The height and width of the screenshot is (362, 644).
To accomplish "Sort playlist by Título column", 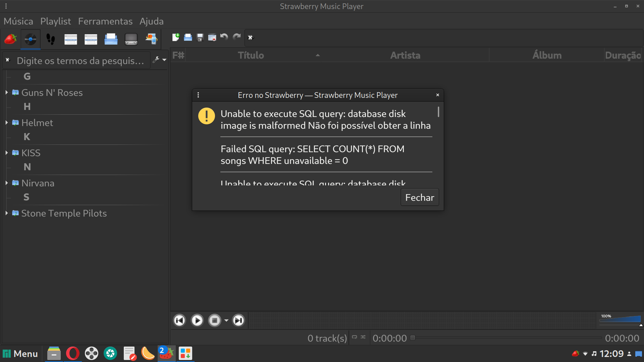I will coord(251,55).
